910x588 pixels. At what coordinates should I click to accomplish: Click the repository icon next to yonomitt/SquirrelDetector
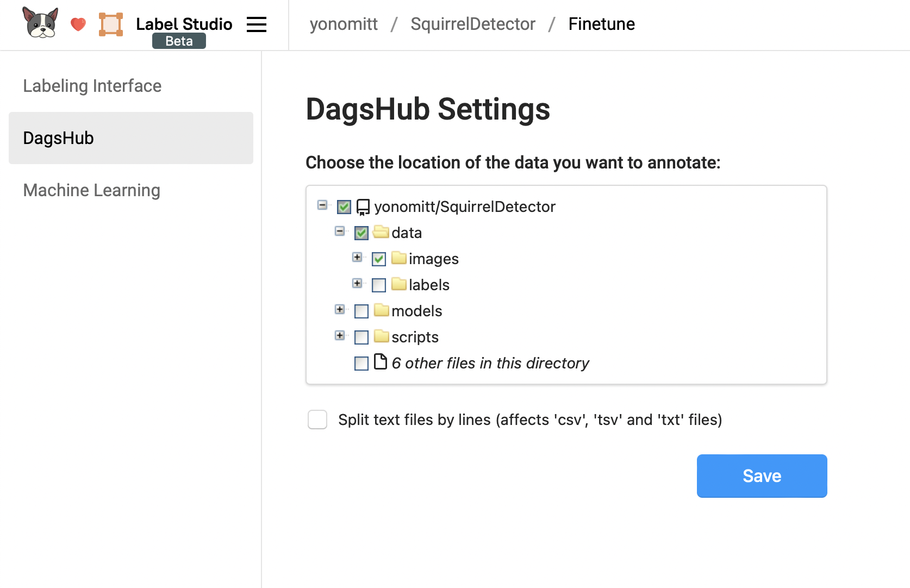click(x=362, y=207)
